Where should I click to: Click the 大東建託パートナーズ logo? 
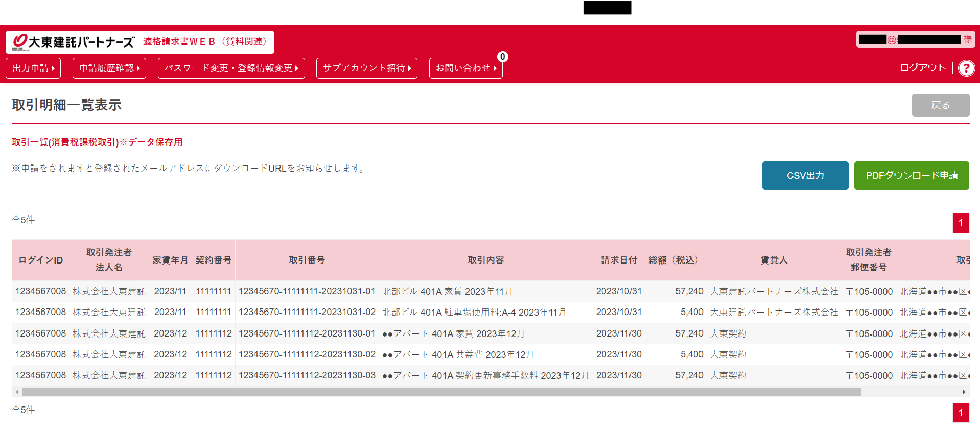coord(73,42)
